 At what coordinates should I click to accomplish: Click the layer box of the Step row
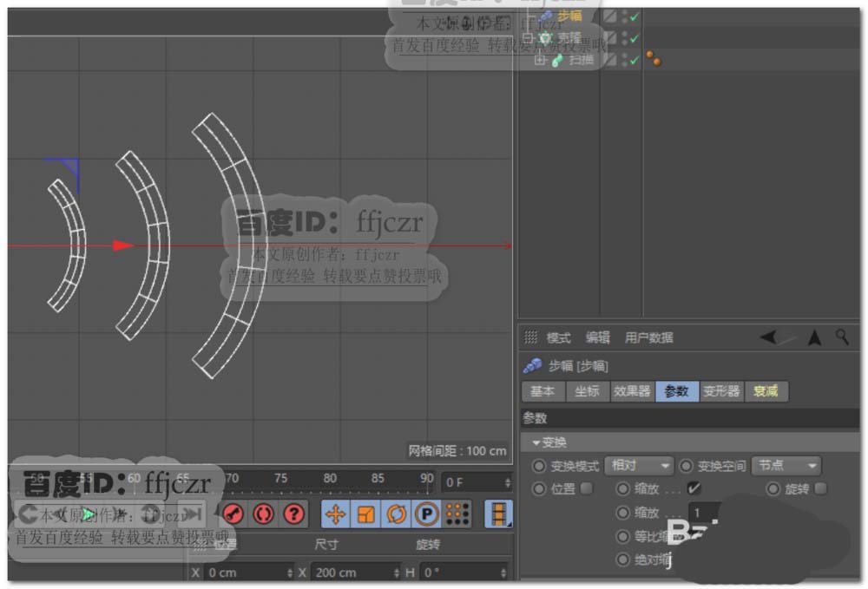[610, 16]
